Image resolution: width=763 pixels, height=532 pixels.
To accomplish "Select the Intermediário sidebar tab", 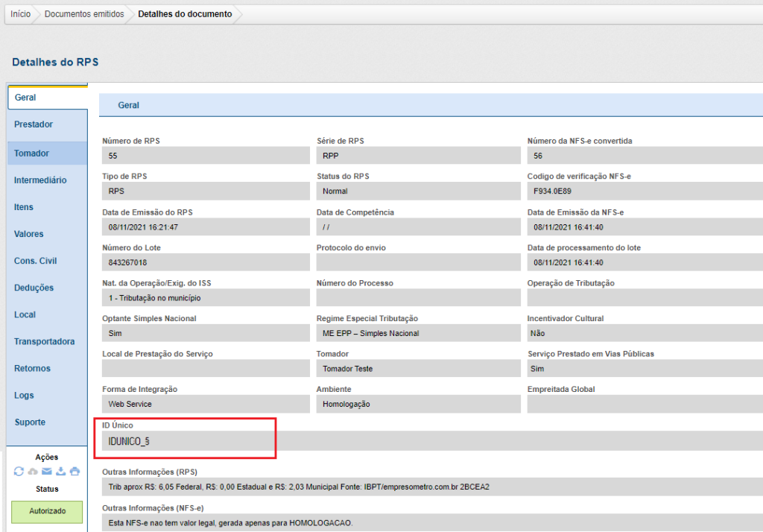I will tap(40, 180).
